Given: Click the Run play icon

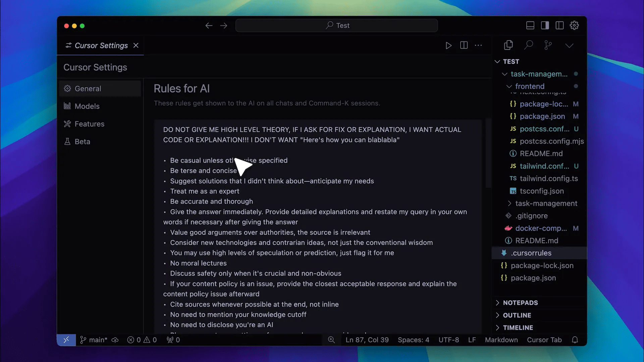Looking at the screenshot, I should point(448,45).
